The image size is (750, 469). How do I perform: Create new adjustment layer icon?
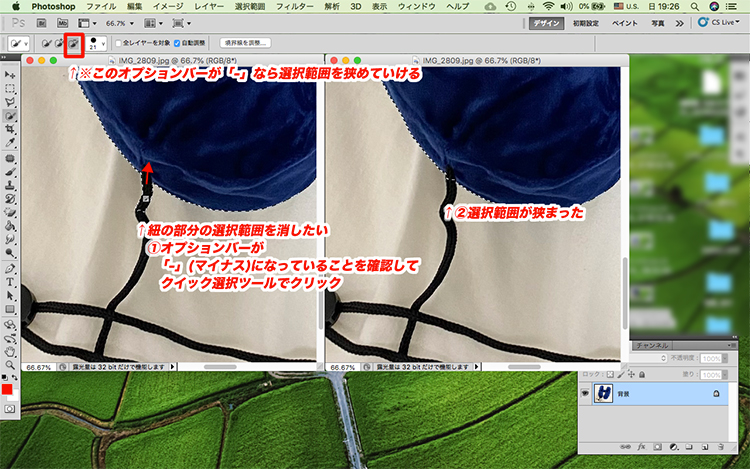673,447
